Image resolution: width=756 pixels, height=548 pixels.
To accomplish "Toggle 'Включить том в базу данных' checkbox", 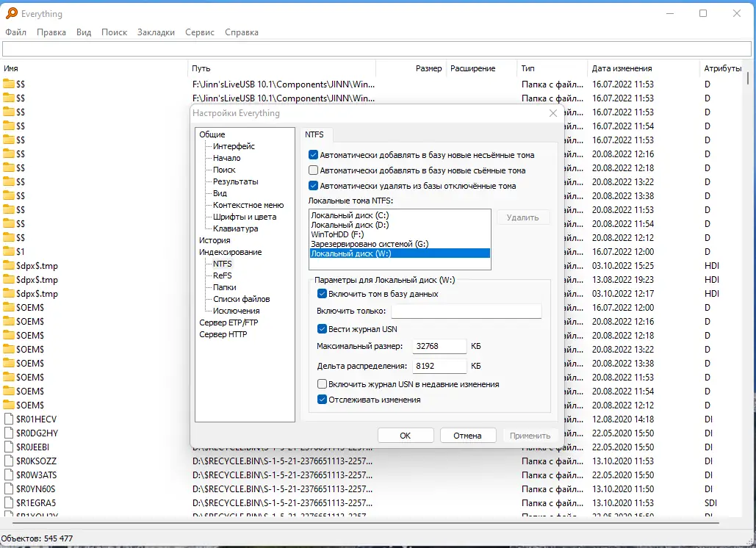I will pos(322,294).
